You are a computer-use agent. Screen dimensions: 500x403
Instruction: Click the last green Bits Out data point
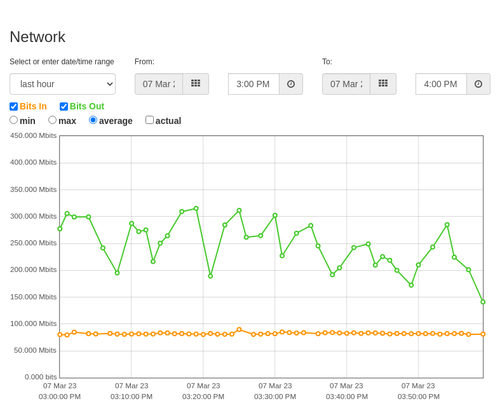(x=483, y=302)
